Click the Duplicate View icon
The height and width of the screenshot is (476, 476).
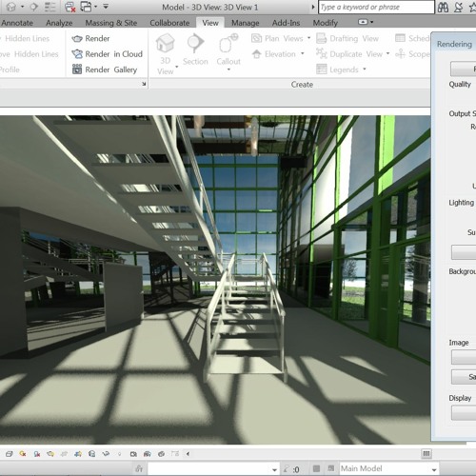tap(322, 53)
